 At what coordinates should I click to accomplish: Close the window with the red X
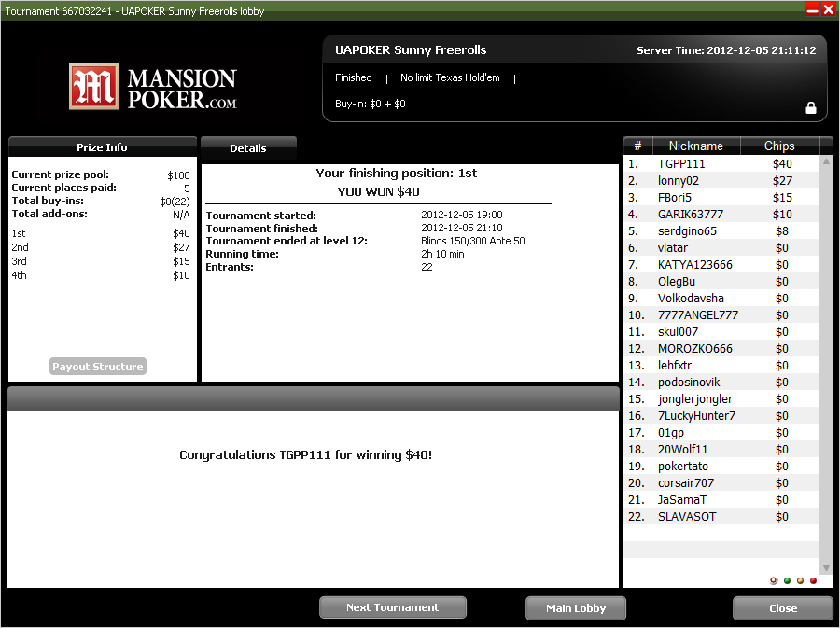[x=828, y=9]
